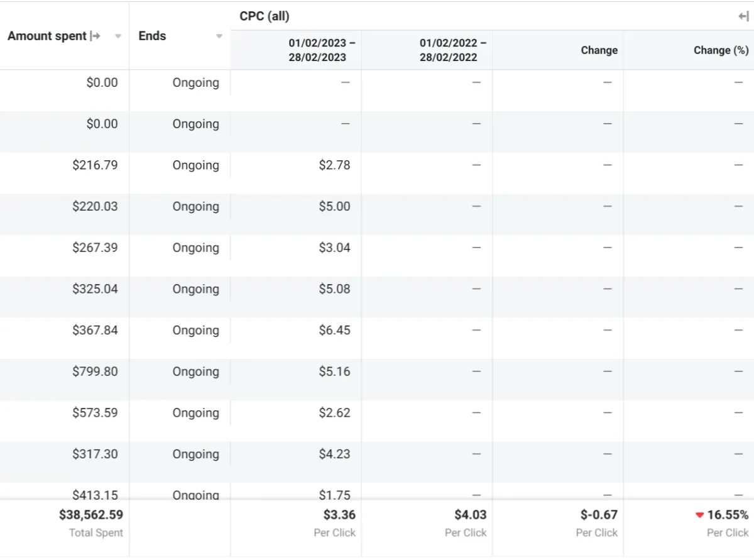The image size is (754, 560).
Task: Click Per Click label under $3.36
Action: [335, 533]
